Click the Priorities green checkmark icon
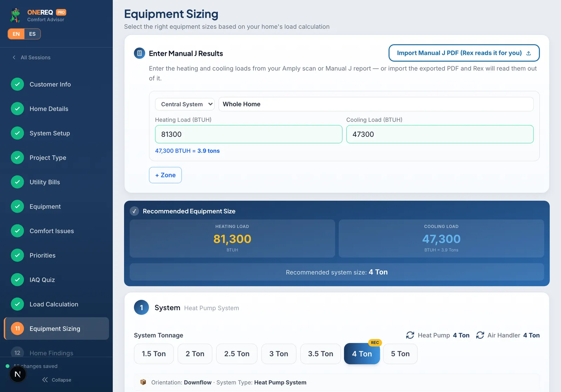 pos(18,255)
